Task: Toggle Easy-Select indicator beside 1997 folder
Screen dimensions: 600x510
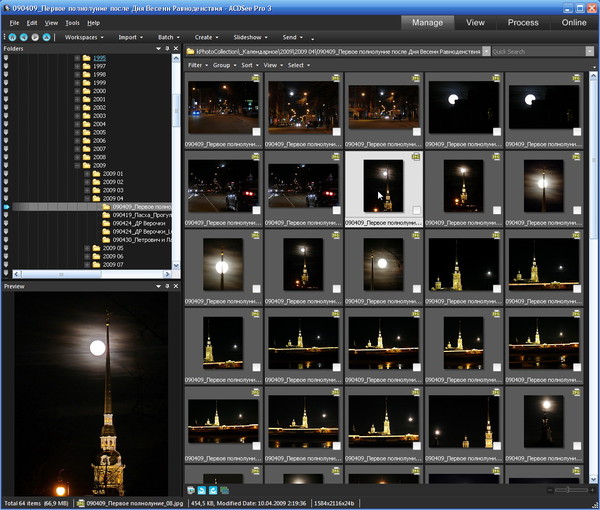Action: coord(6,66)
